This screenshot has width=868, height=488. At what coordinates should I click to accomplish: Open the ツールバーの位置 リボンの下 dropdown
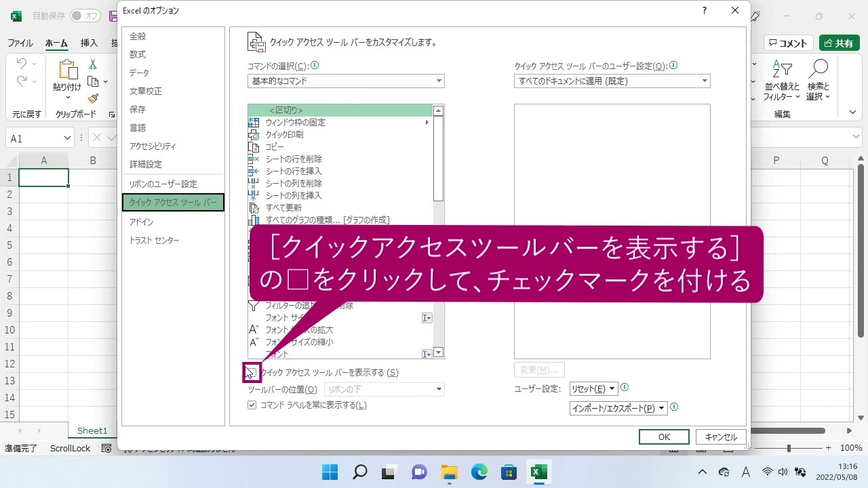point(384,389)
